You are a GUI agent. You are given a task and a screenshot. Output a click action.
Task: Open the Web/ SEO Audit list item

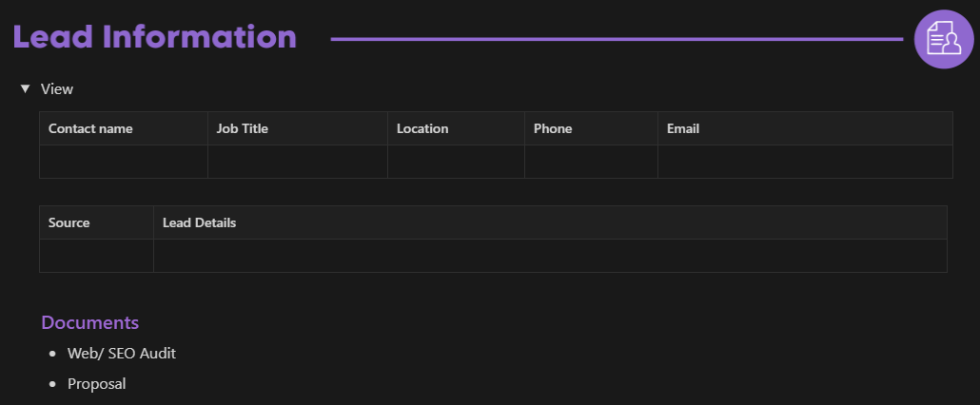(x=122, y=354)
